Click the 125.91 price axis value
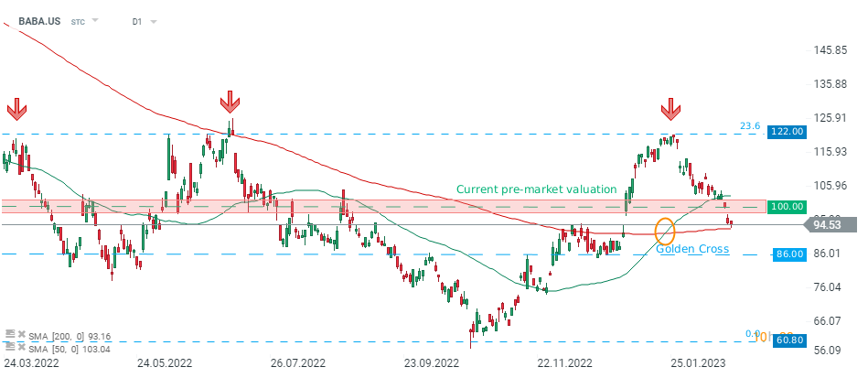The height and width of the screenshot is (378, 868). (830, 118)
